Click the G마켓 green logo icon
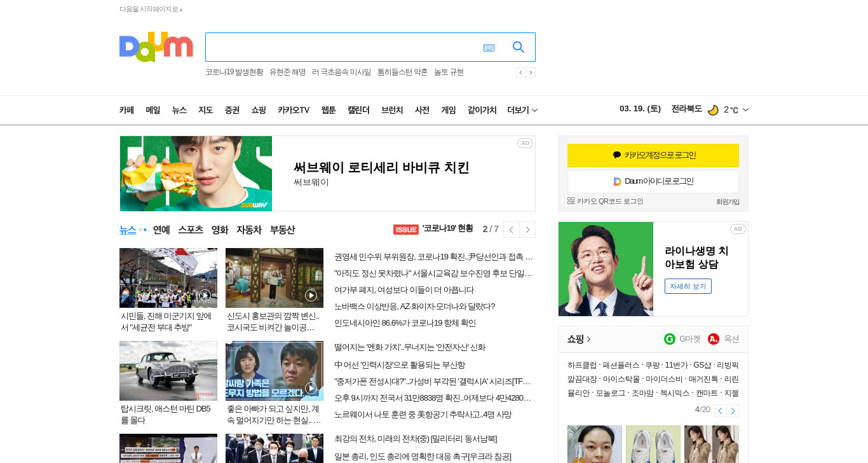This screenshot has height=463, width=868. pos(670,339)
